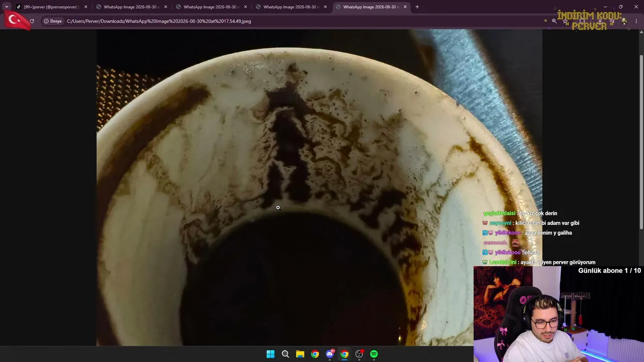Viewport: 644px width, 362px height.
Task: Open the Chrome three-dot menu
Action: tap(636, 21)
